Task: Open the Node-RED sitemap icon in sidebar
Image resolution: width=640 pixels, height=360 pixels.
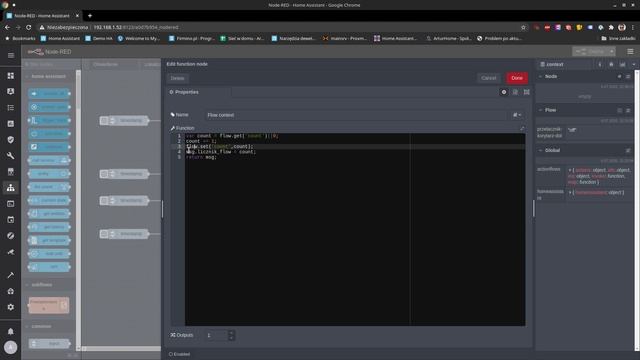Action: [x=11, y=188]
